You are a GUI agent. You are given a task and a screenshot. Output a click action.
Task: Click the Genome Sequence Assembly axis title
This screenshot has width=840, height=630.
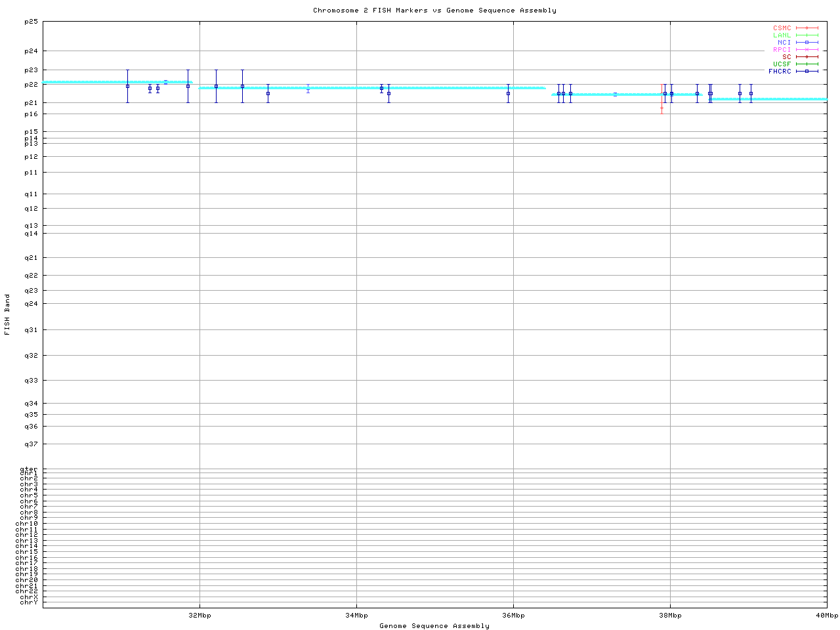(434, 626)
